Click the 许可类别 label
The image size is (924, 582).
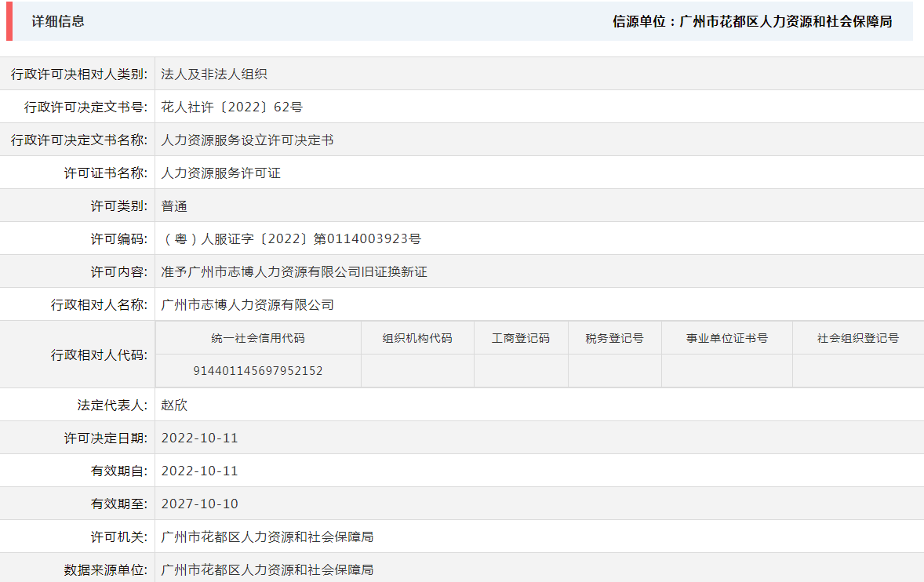tap(118, 206)
